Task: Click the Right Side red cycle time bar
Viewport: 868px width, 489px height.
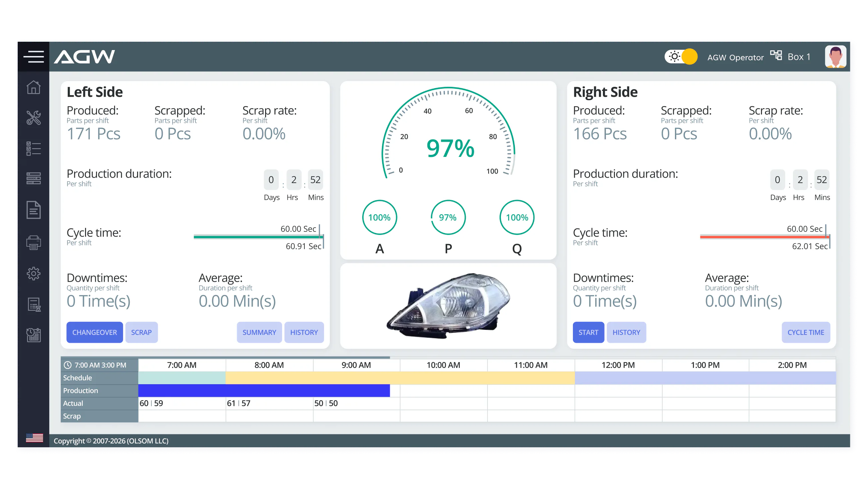Action: point(765,237)
